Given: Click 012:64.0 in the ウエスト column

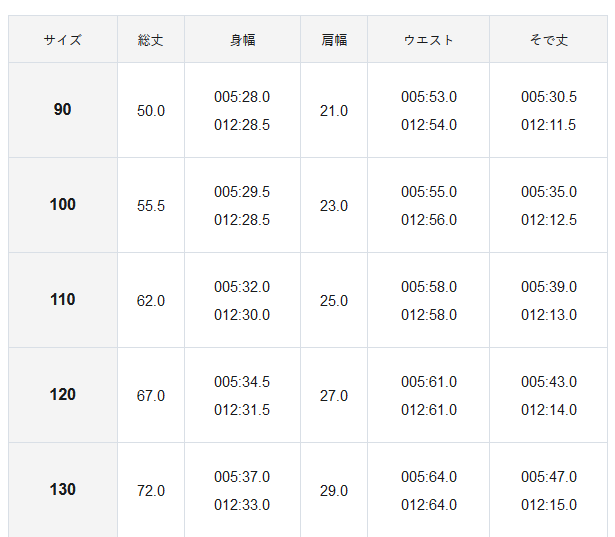Looking at the screenshot, I should click(429, 505).
